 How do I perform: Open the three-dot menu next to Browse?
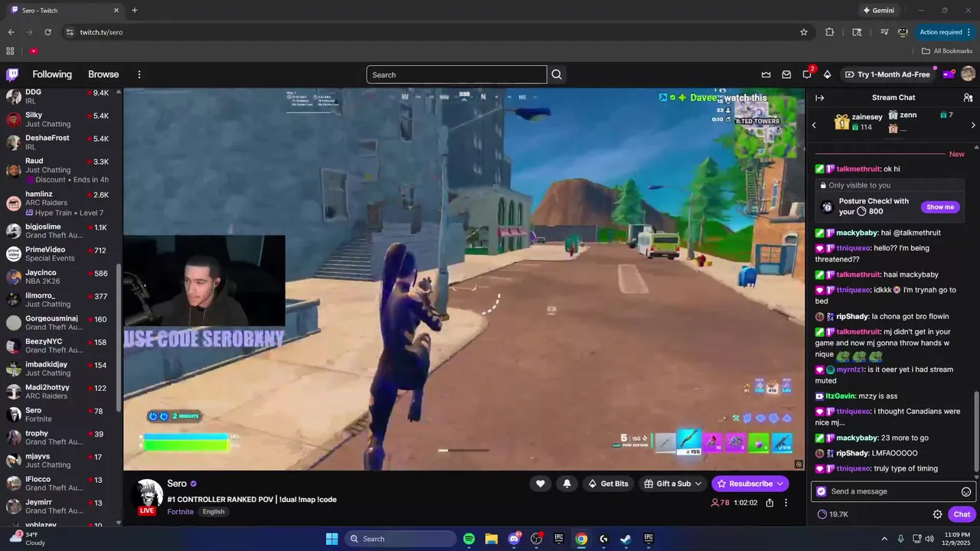click(x=139, y=74)
